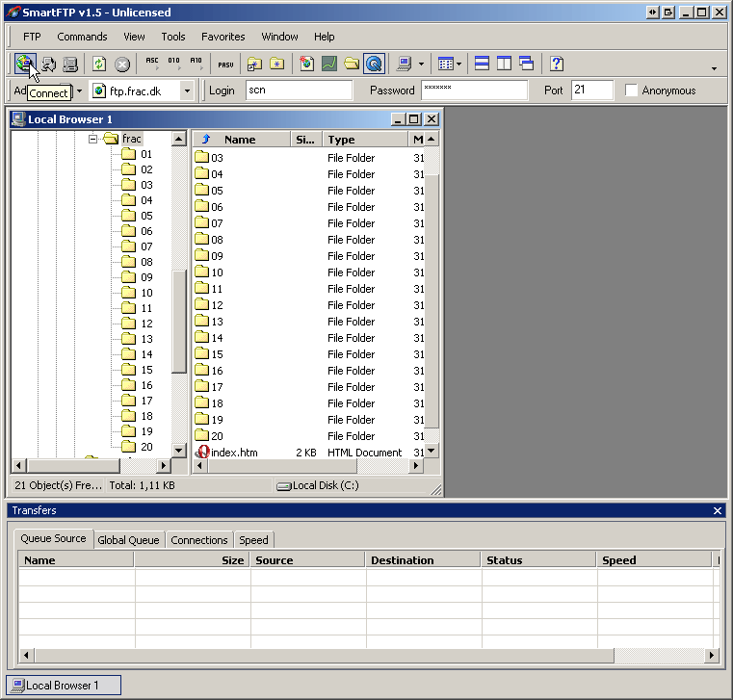Click the up-one-level blue arrow icon
The image size is (733, 700).
click(206, 139)
